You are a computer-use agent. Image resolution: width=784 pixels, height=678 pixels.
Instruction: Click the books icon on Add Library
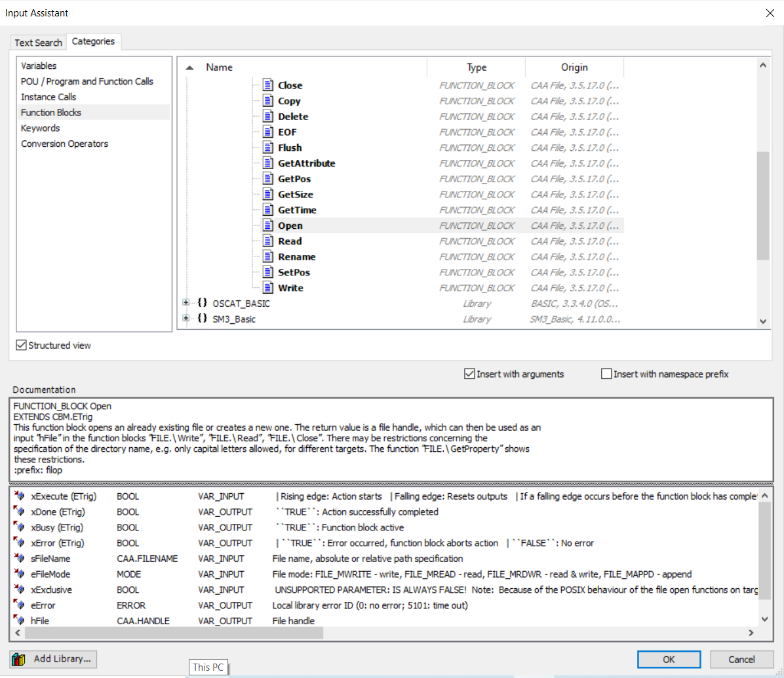tap(18, 659)
